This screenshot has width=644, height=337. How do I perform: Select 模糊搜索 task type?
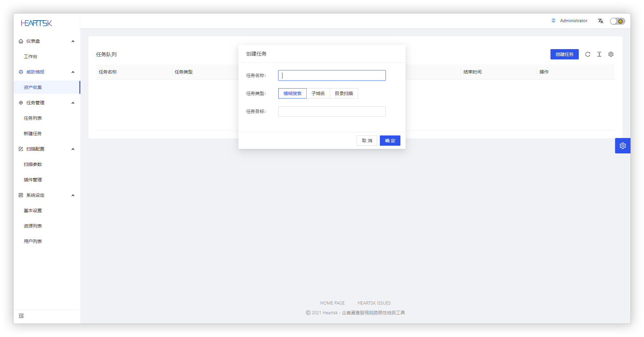point(292,93)
